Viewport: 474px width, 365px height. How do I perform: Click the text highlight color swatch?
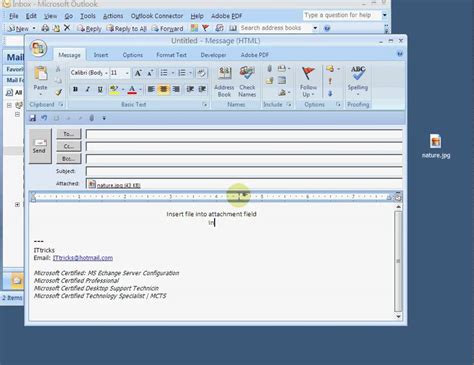click(x=114, y=89)
